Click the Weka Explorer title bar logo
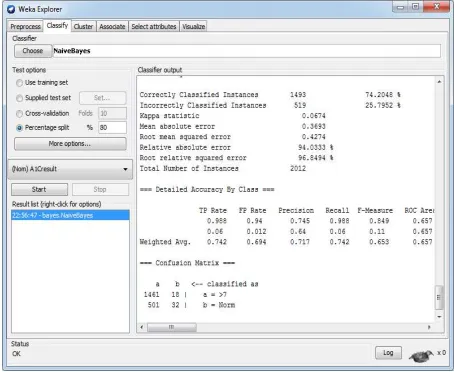The image size is (454, 372). click(11, 9)
